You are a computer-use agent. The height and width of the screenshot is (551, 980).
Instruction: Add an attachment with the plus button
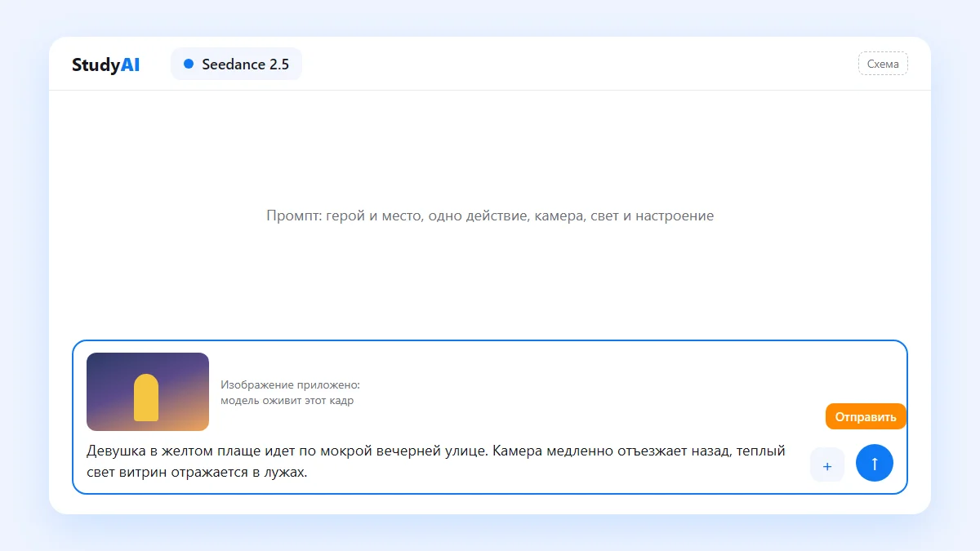[827, 465]
